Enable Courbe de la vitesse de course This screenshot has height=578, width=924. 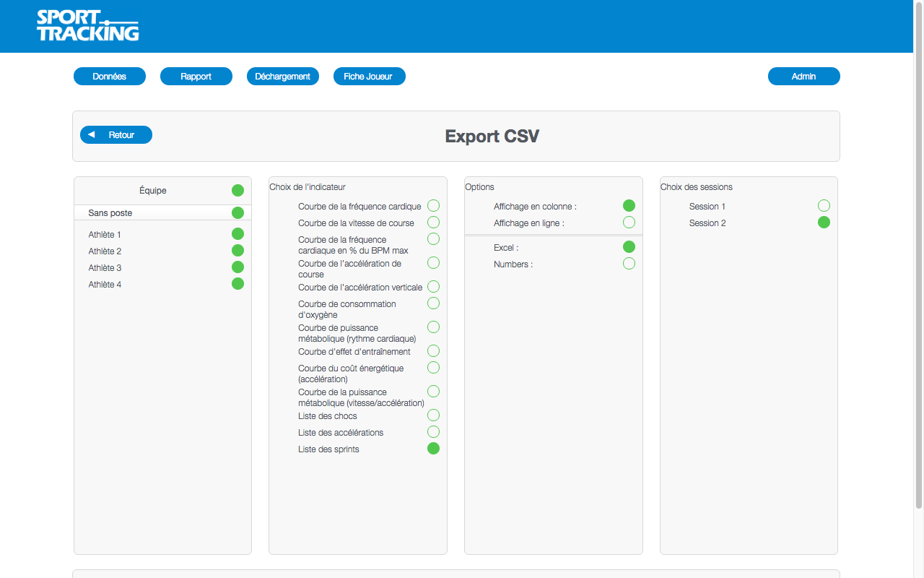click(x=433, y=223)
